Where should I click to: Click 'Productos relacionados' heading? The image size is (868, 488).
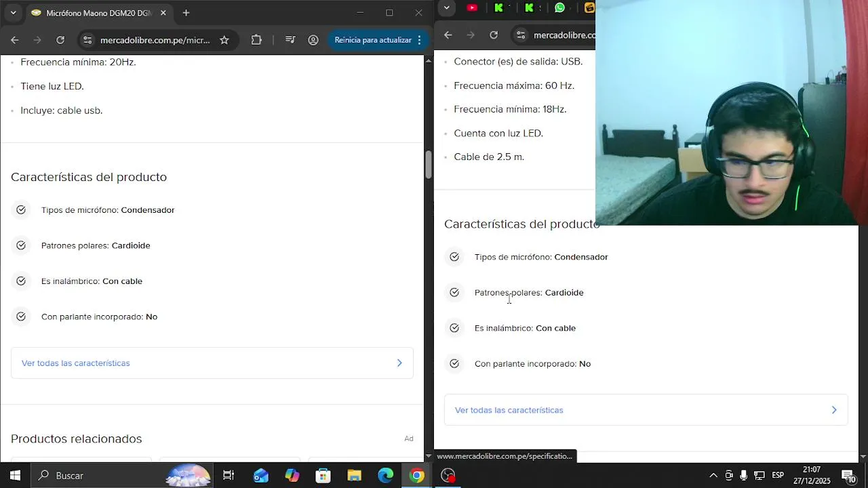(x=77, y=439)
